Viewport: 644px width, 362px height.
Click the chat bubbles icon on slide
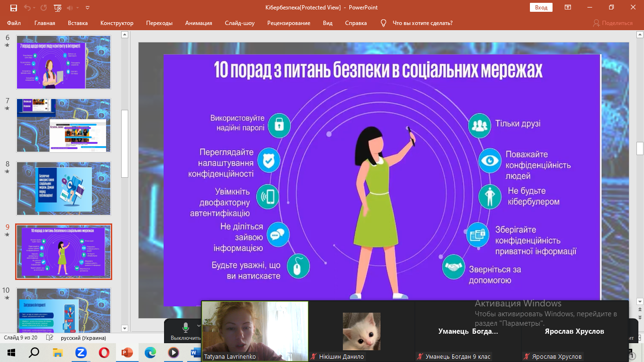click(x=278, y=234)
